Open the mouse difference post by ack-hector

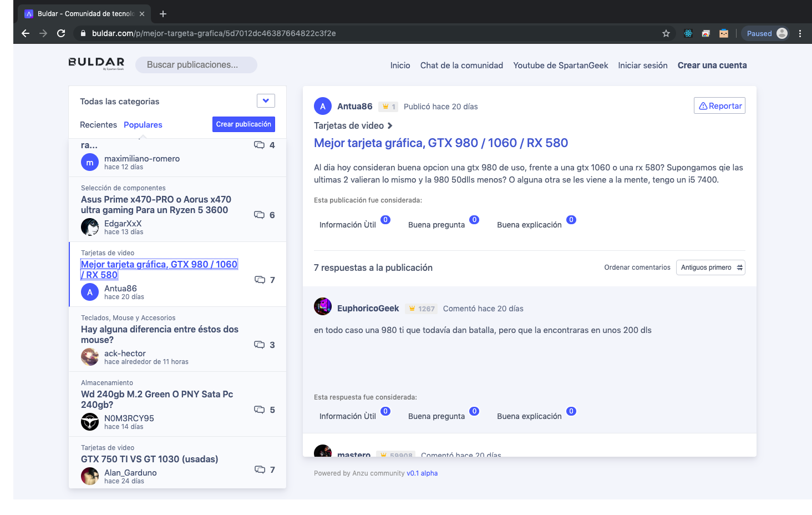[160, 335]
